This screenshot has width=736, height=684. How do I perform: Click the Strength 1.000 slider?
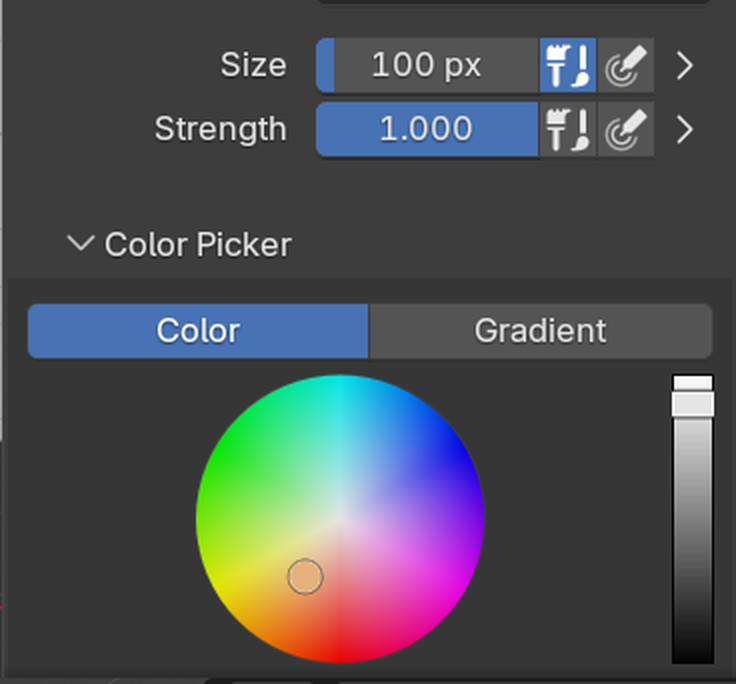[x=427, y=130]
